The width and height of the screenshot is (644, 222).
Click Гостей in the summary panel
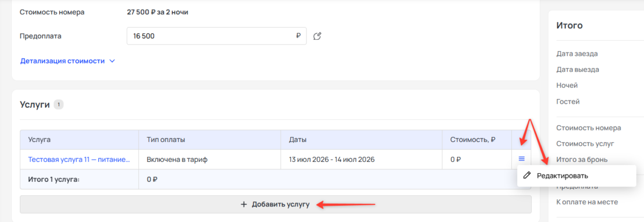pos(568,102)
